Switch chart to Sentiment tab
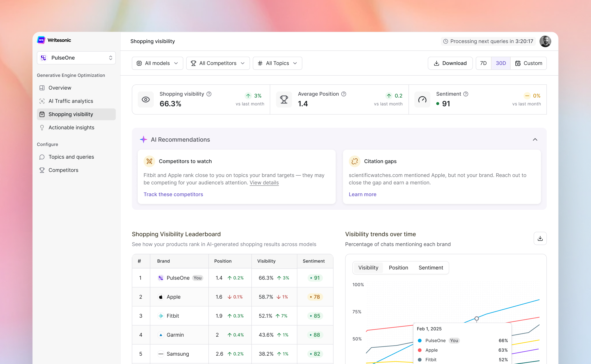The image size is (591, 364). point(431,267)
